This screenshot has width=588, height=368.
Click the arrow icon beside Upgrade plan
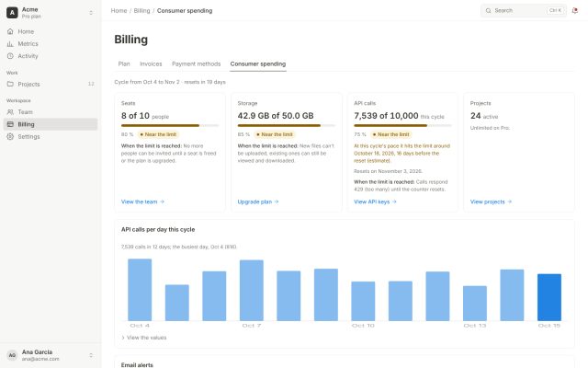277,201
